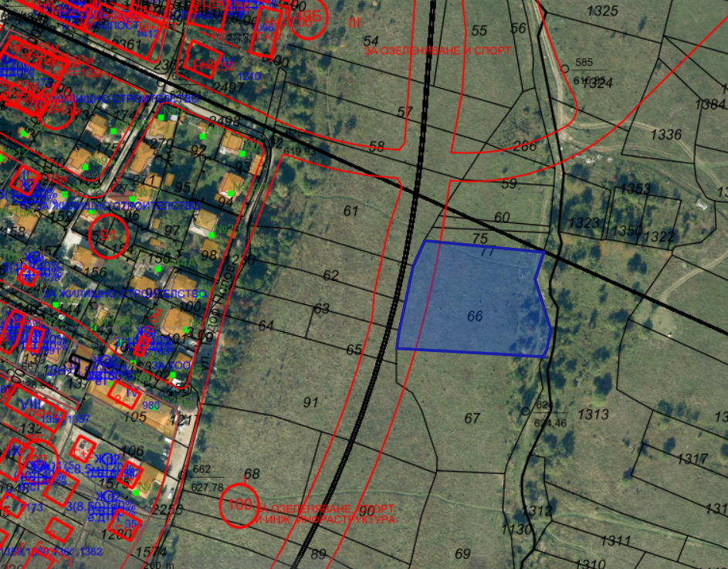Select small parcel 1353
This screenshot has width=728, height=569.
point(635,189)
